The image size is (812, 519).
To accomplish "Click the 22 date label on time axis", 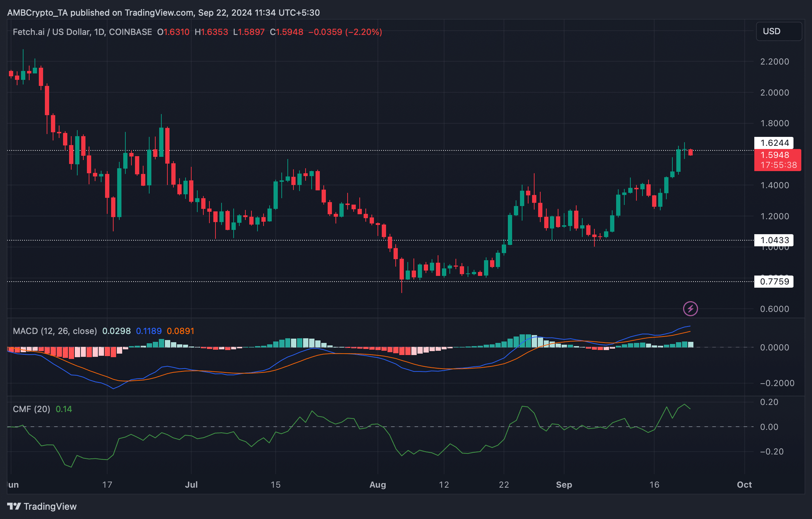I will 504,485.
